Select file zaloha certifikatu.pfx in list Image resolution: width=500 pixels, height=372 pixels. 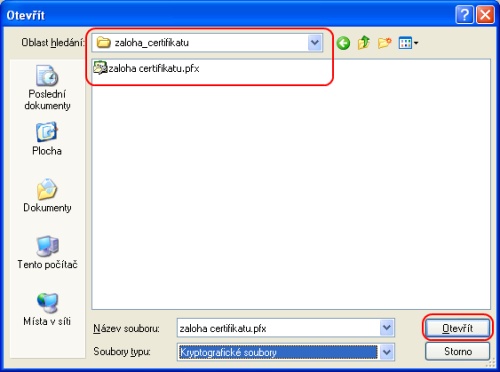click(x=147, y=68)
